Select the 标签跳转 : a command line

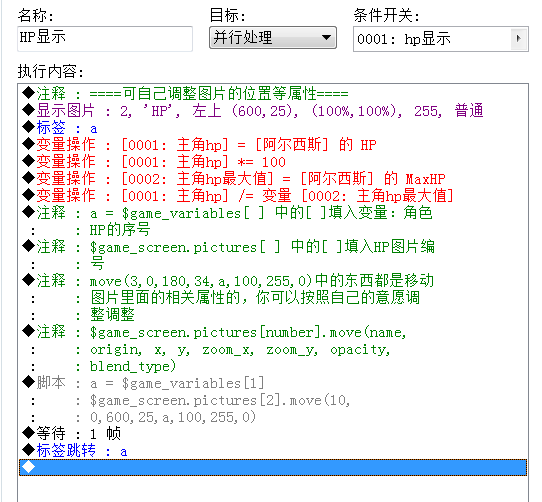pyautogui.click(x=273, y=450)
